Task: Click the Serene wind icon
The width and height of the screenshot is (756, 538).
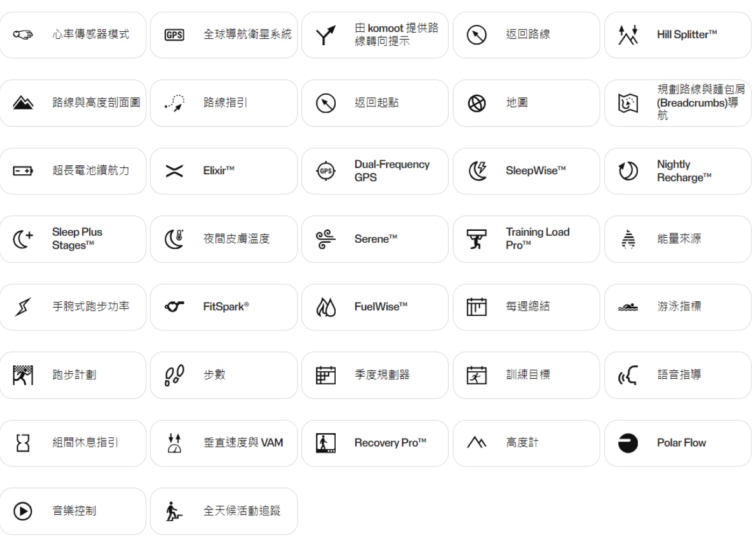Action: tap(326, 239)
